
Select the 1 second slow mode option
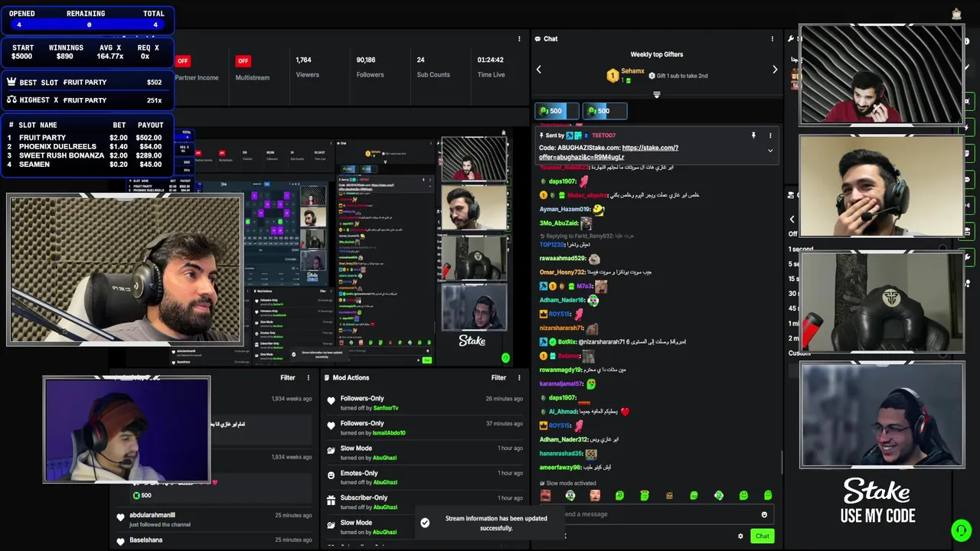pos(801,249)
